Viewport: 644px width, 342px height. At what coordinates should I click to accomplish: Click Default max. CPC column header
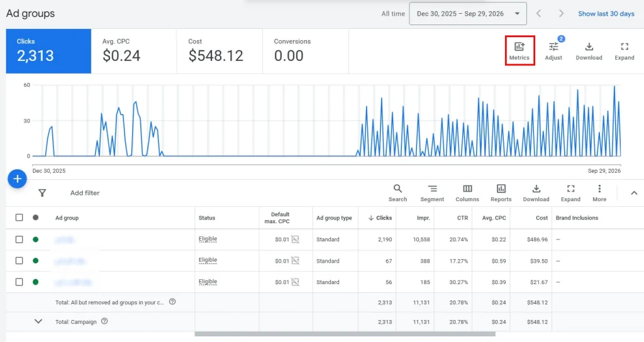click(277, 218)
